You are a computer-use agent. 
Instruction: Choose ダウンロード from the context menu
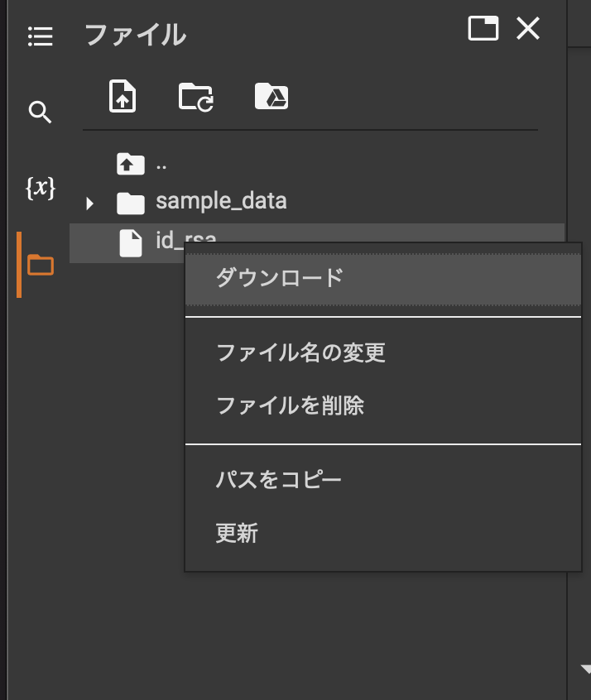click(279, 277)
